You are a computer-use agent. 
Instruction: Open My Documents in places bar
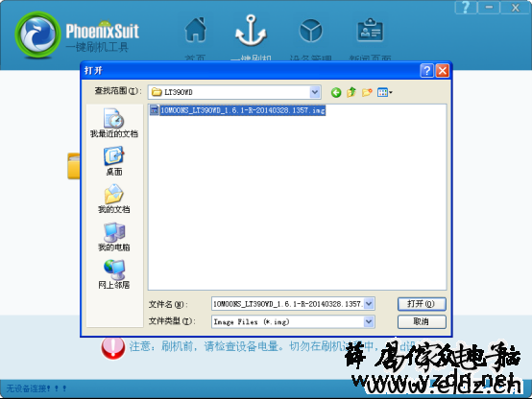[114, 199]
